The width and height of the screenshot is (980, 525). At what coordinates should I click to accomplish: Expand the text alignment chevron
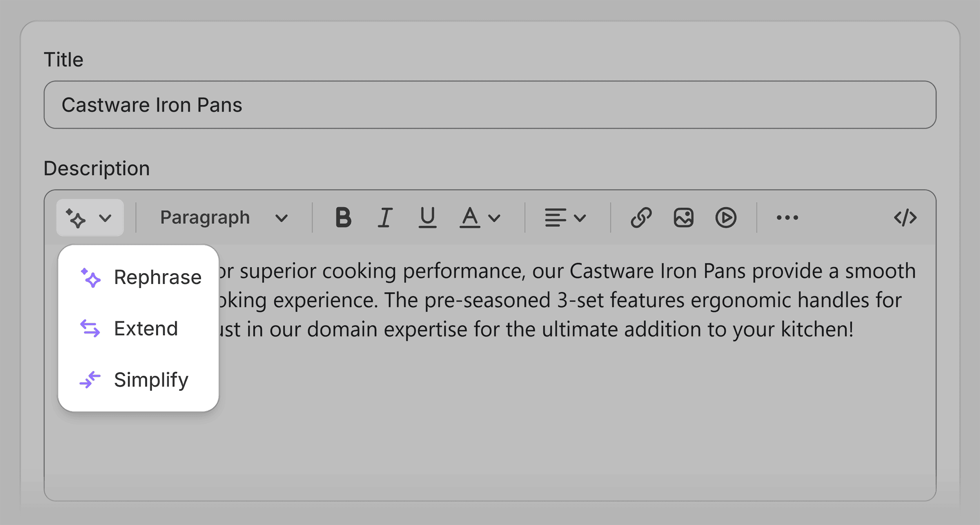pyautogui.click(x=580, y=218)
